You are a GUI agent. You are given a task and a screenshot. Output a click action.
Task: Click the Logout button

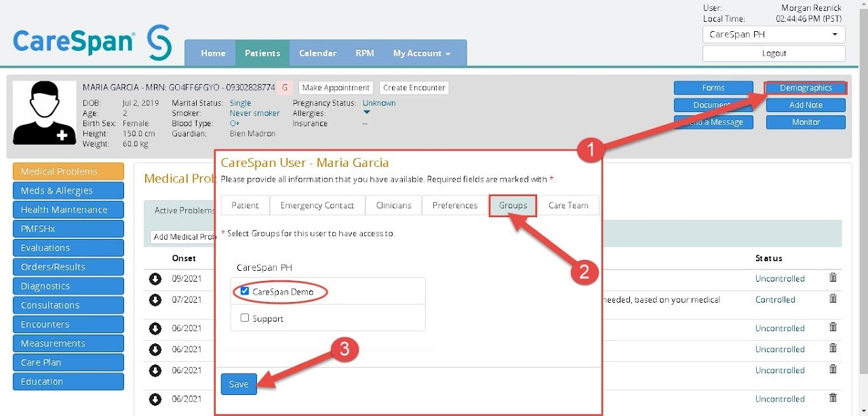pos(774,54)
